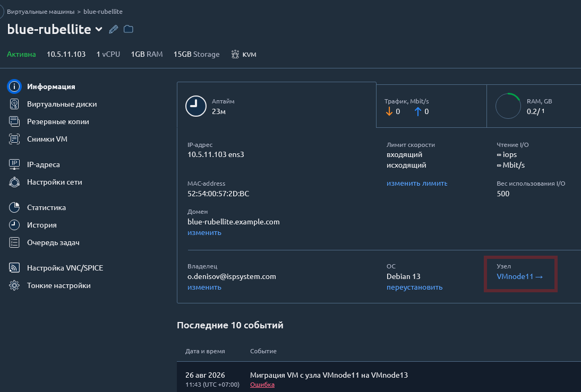
Task: Expand the blue-rubellite name dropdown chevron
Action: coord(99,29)
